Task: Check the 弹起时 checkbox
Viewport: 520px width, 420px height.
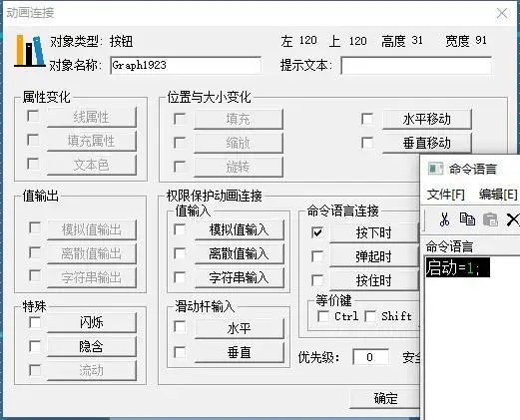Action: [x=317, y=256]
